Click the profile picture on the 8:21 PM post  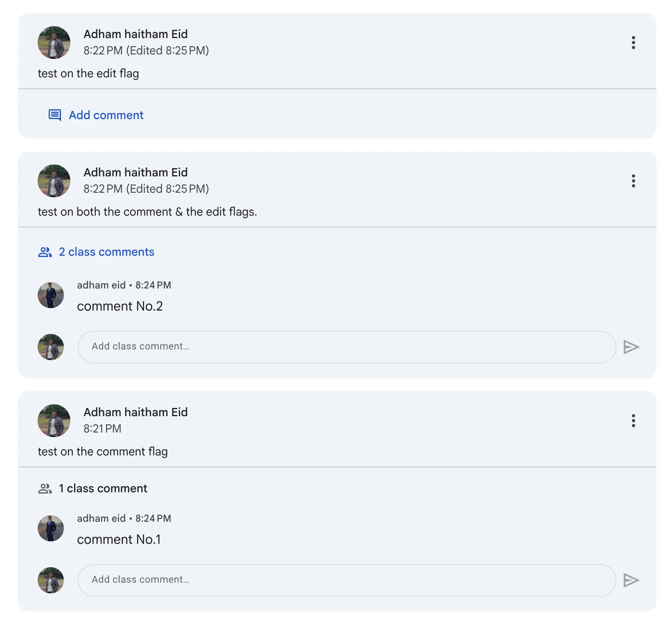54,420
